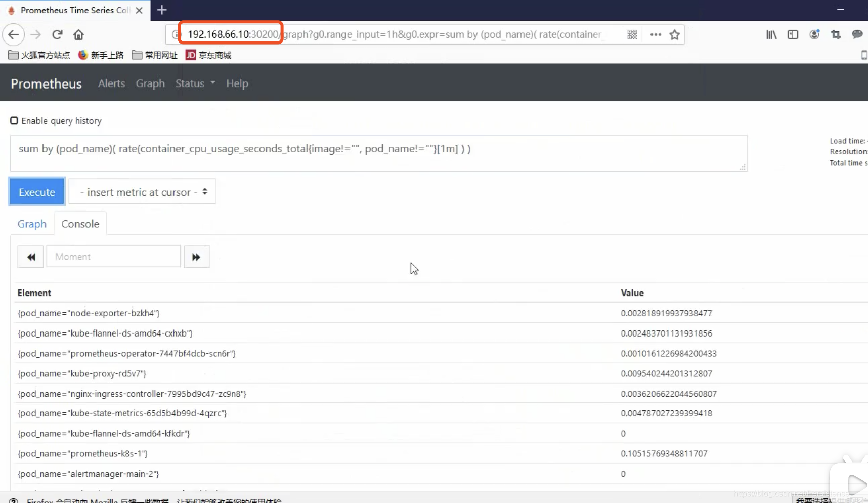Click the kube-state-metrics-65d5b4b99d-4qzrc element
868x503 pixels.
(x=122, y=413)
